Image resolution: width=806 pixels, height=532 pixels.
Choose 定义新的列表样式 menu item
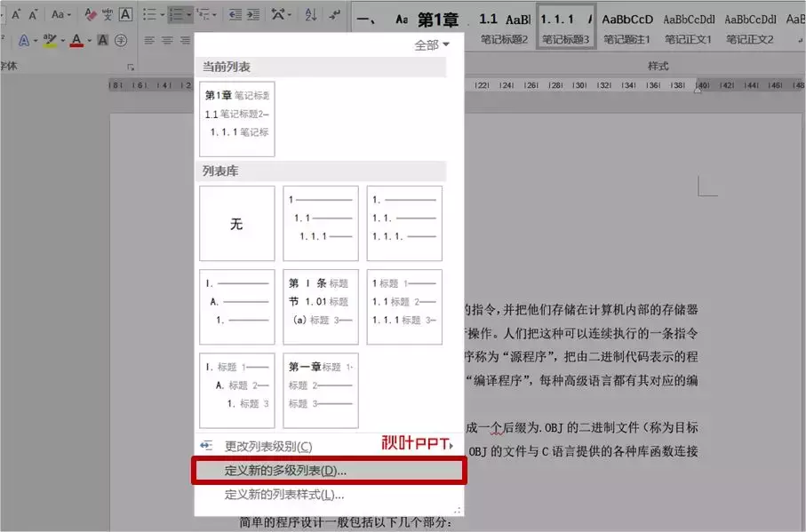tap(329, 495)
